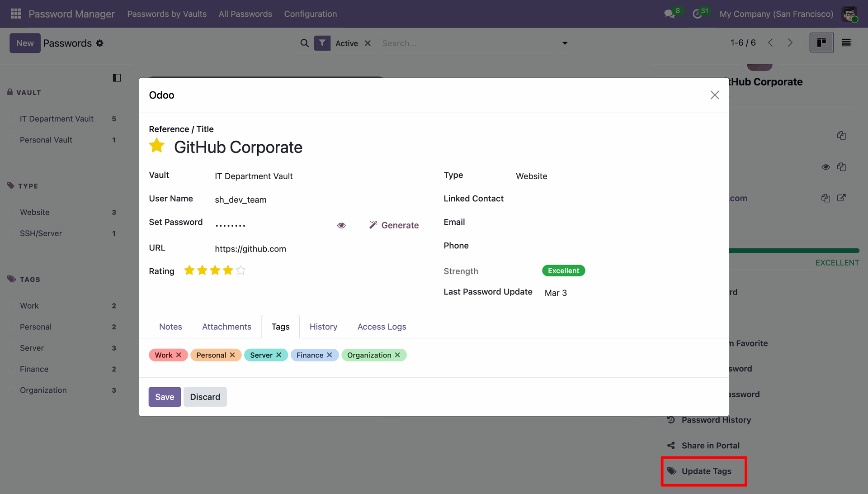Remove the Active filter facet

[368, 43]
